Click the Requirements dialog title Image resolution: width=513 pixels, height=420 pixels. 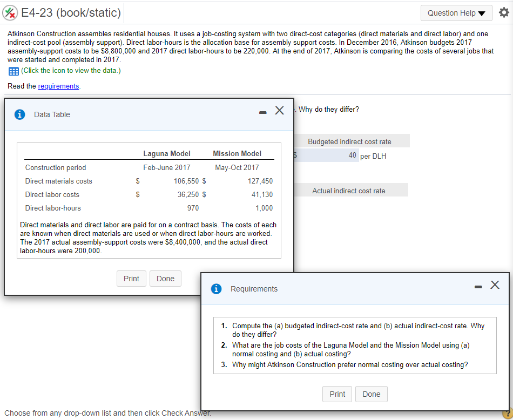(254, 289)
